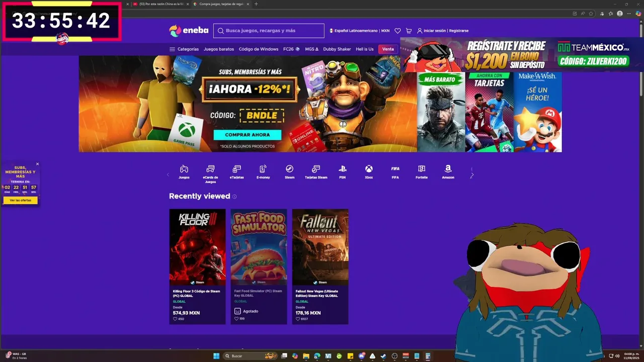The image size is (644, 362).
Task: Open the Fallout New Vegas Ultimate Edition card image
Action: click(x=320, y=247)
